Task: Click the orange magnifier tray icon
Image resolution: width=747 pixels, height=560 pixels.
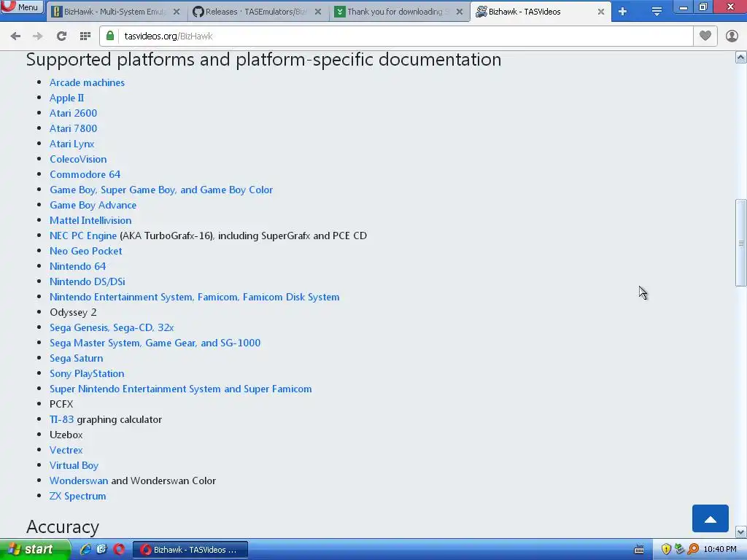Action: tap(693, 550)
